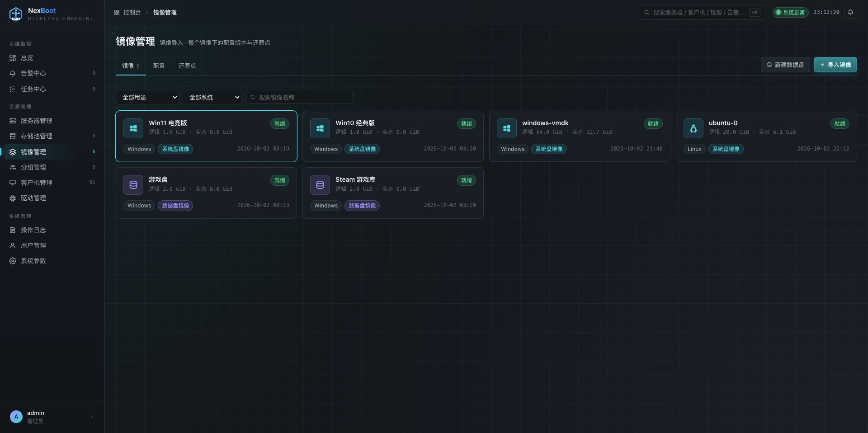868x433 pixels.
Task: Open 操作日志 document icon
Action: click(13, 230)
